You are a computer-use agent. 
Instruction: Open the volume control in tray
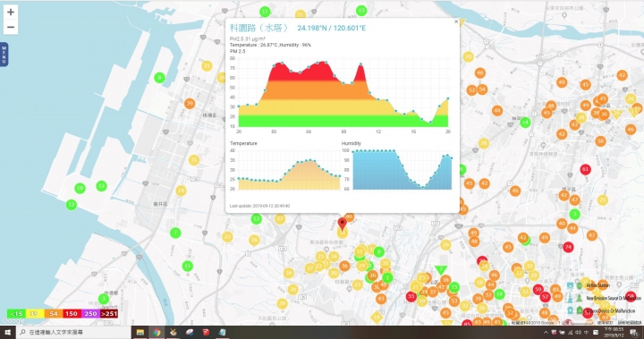coord(579,333)
